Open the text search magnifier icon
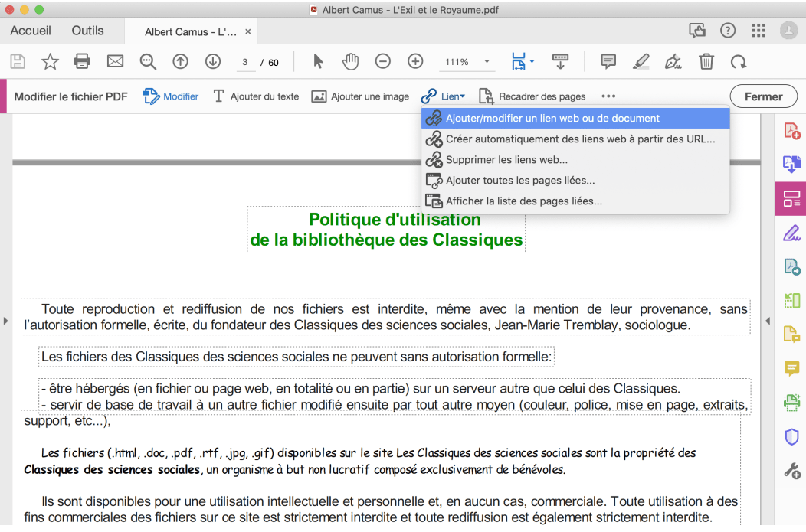This screenshot has height=532, width=806. (148, 62)
